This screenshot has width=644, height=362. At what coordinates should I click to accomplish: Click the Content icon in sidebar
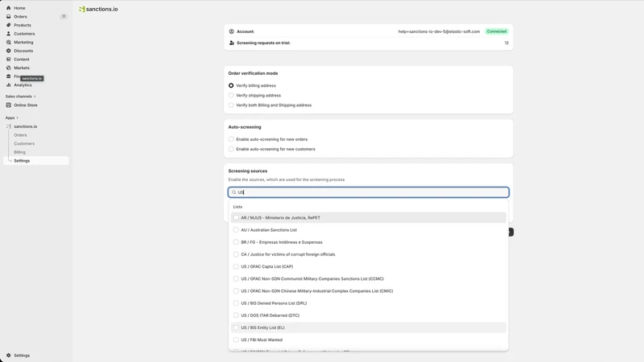(8, 59)
